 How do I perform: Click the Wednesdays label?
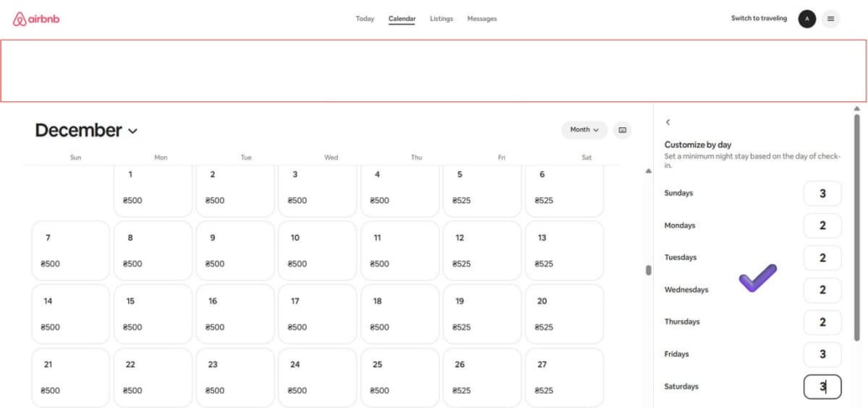click(687, 289)
